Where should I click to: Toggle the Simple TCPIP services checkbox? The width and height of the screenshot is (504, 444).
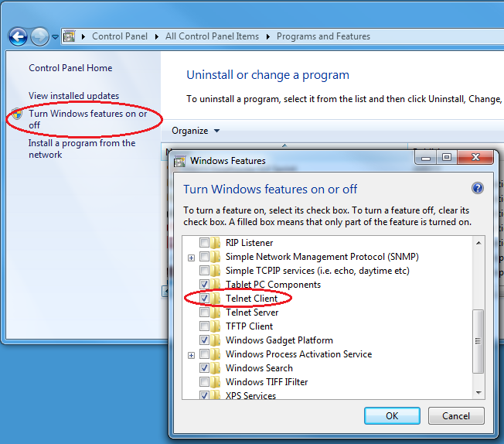click(204, 270)
